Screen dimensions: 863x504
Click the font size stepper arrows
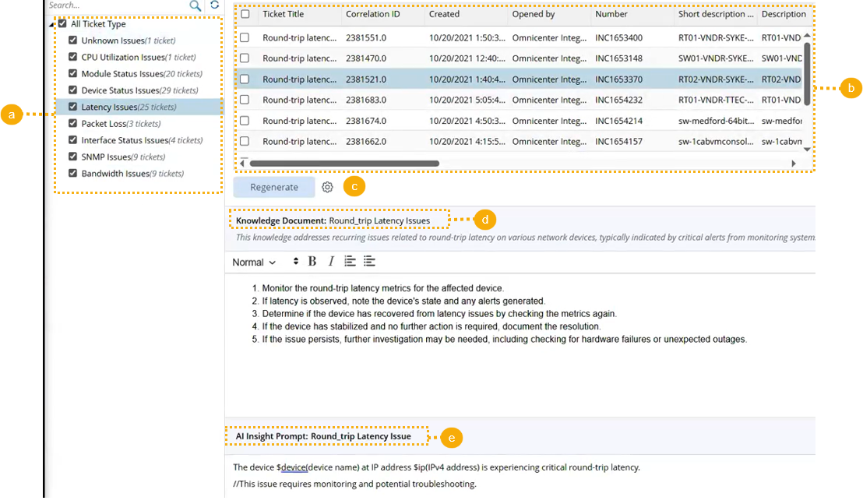click(295, 262)
